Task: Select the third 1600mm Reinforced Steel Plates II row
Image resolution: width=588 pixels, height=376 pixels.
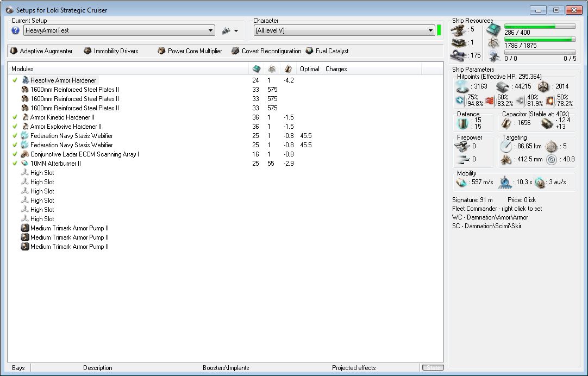Action: click(x=226, y=108)
